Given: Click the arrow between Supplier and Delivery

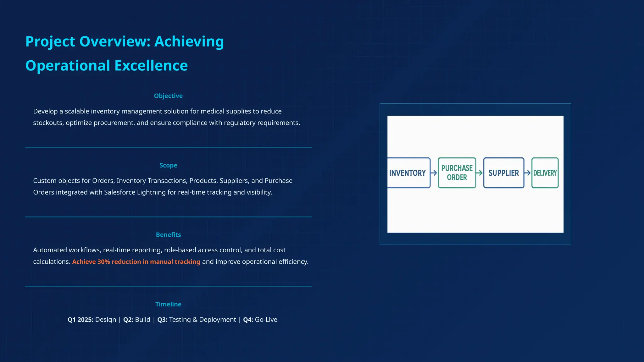Looking at the screenshot, I should pyautogui.click(x=528, y=173).
